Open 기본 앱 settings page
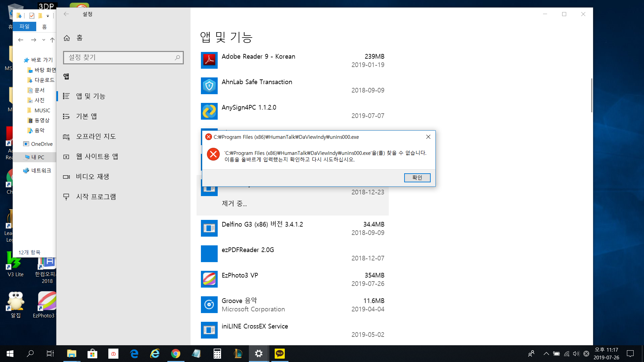 tap(123, 116)
